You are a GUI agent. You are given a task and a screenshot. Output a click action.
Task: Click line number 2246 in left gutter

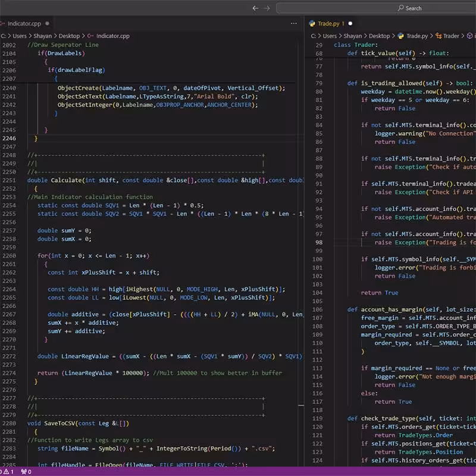click(9, 138)
